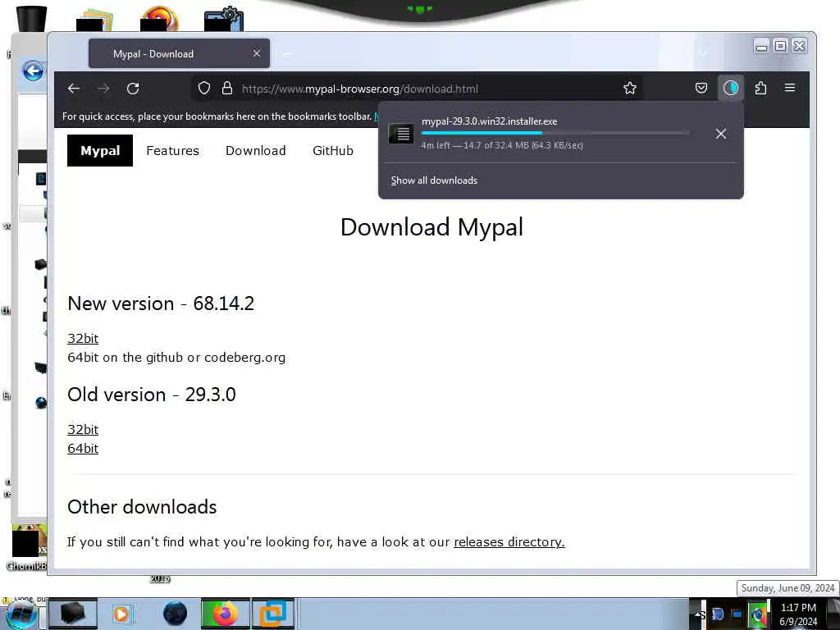Open the Mypal home nav button

(x=99, y=151)
